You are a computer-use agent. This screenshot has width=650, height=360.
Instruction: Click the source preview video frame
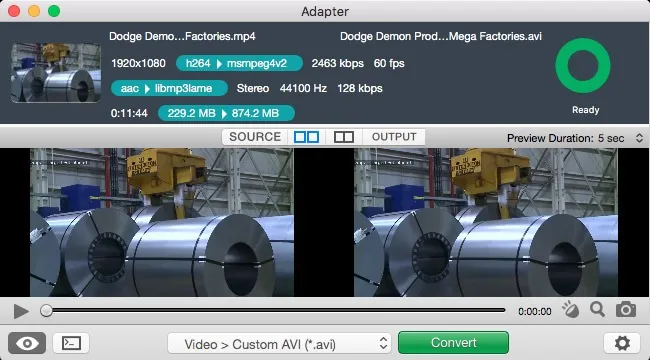[x=162, y=222]
